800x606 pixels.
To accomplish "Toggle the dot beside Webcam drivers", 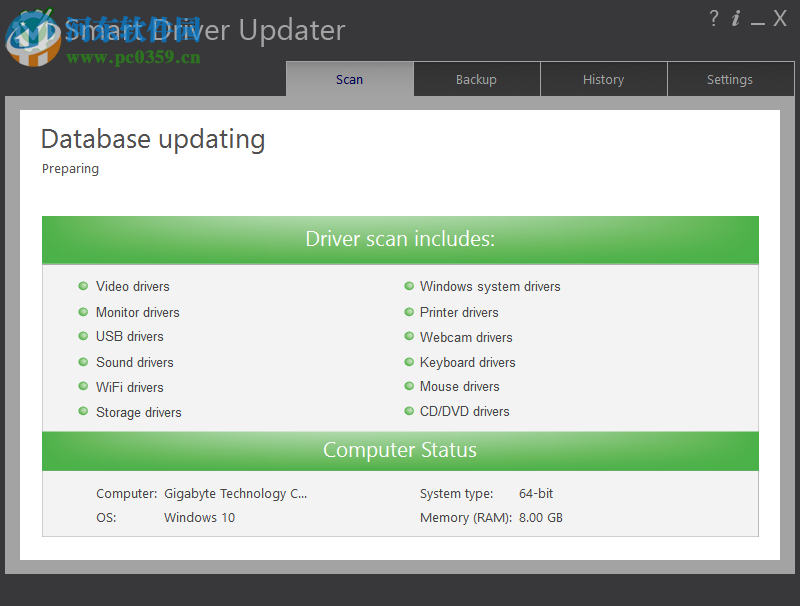I will (409, 337).
